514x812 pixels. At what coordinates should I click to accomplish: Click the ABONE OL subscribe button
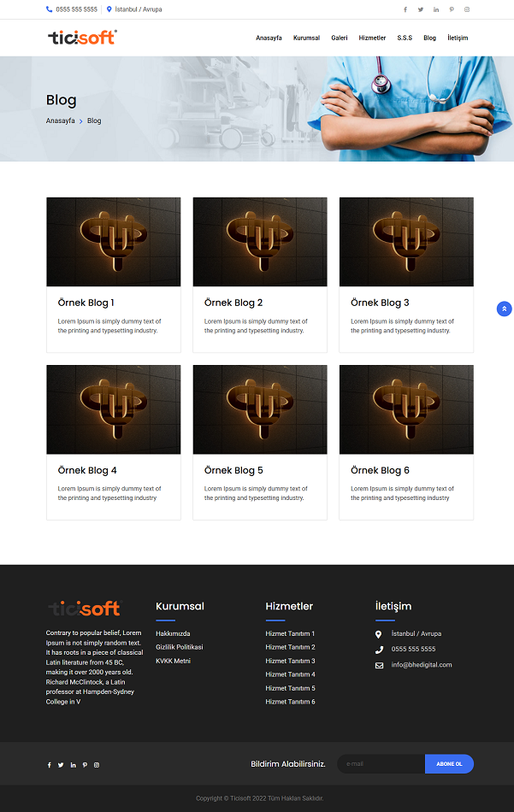click(x=449, y=764)
